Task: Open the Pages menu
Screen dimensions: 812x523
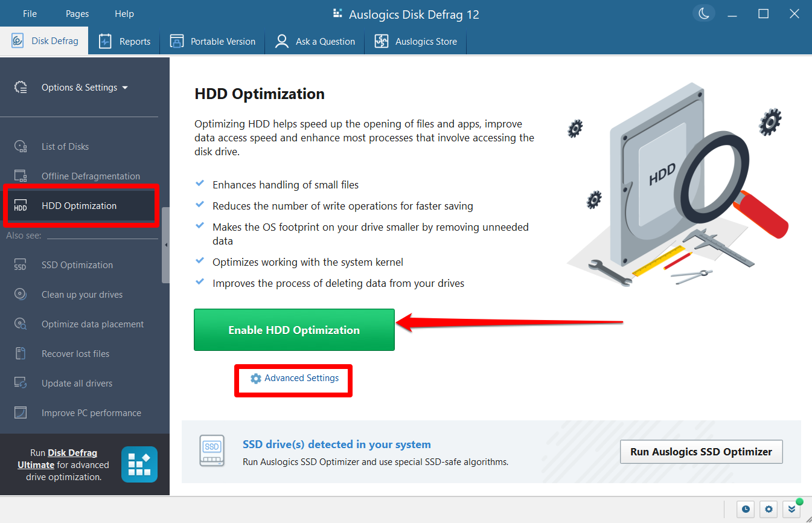Action: coord(77,13)
